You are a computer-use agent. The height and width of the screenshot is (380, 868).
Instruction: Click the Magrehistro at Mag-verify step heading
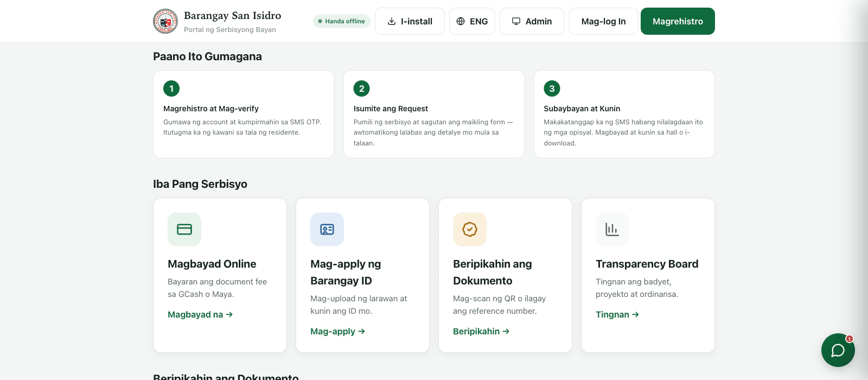point(211,109)
